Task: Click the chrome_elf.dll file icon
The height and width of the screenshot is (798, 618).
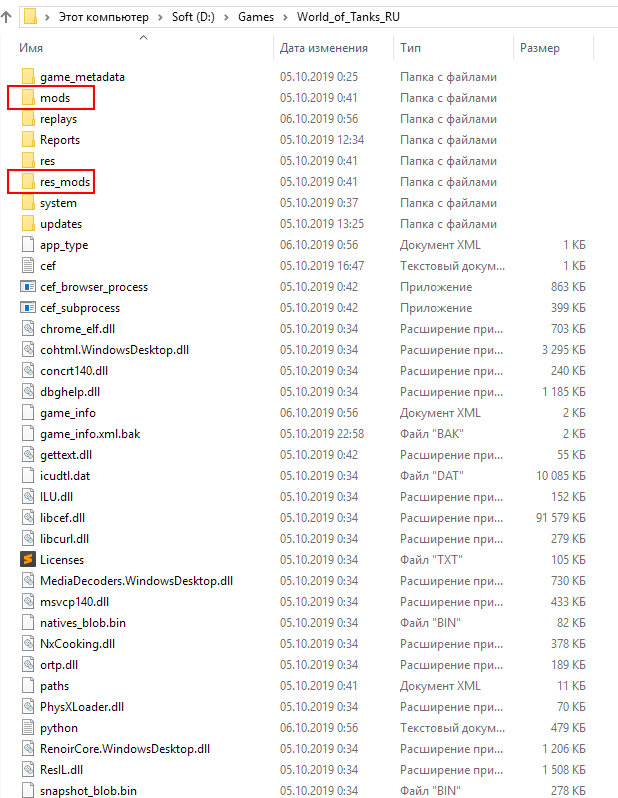Action: click(28, 329)
